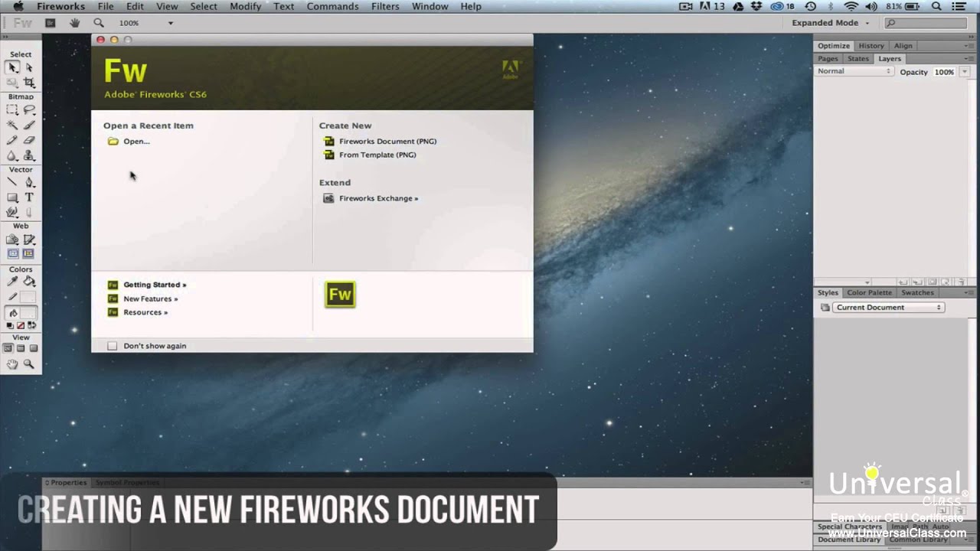The image size is (980, 551).
Task: Select the Rubber Stamp tool
Action: 29,155
